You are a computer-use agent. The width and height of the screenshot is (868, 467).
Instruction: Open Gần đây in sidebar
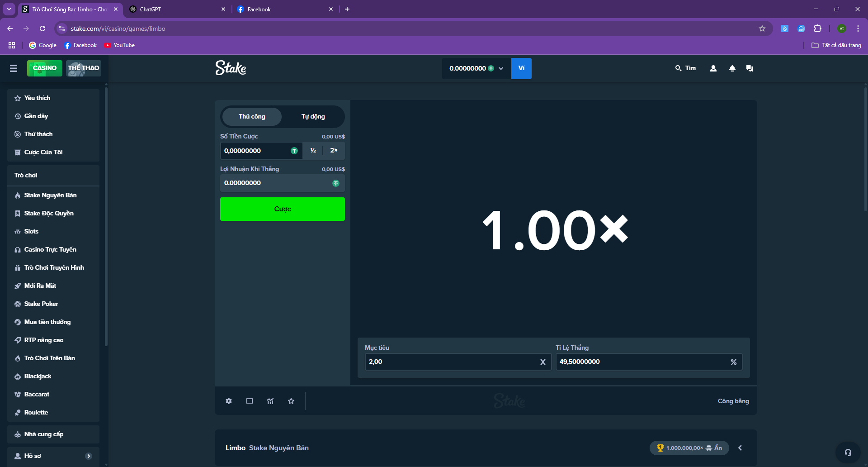click(x=53, y=116)
